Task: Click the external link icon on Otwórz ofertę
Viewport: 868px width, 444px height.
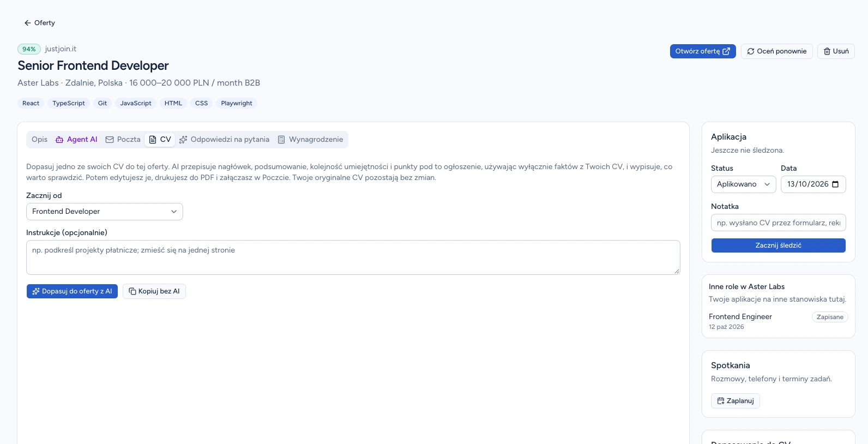Action: click(x=726, y=51)
